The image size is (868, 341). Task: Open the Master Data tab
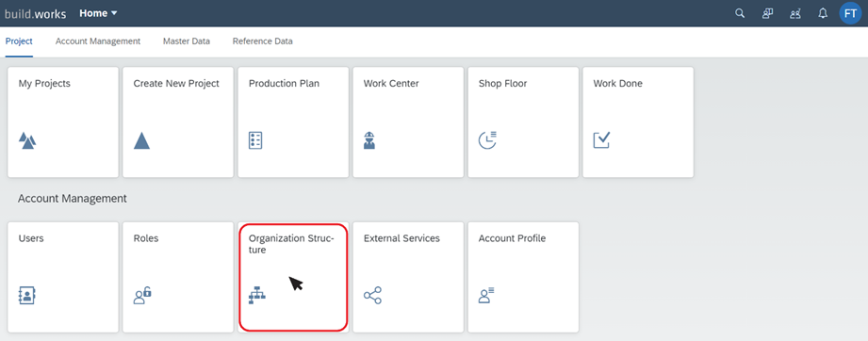187,41
